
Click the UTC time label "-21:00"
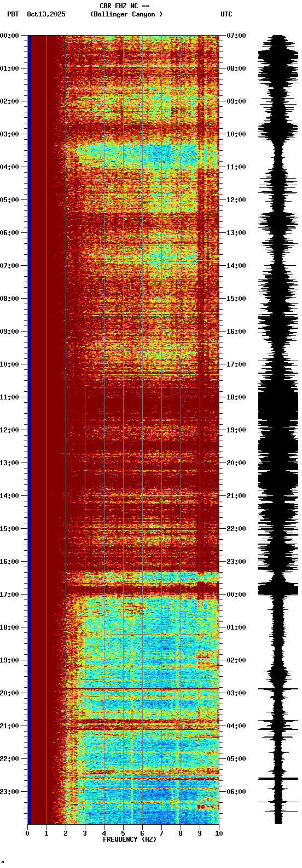[236, 496]
